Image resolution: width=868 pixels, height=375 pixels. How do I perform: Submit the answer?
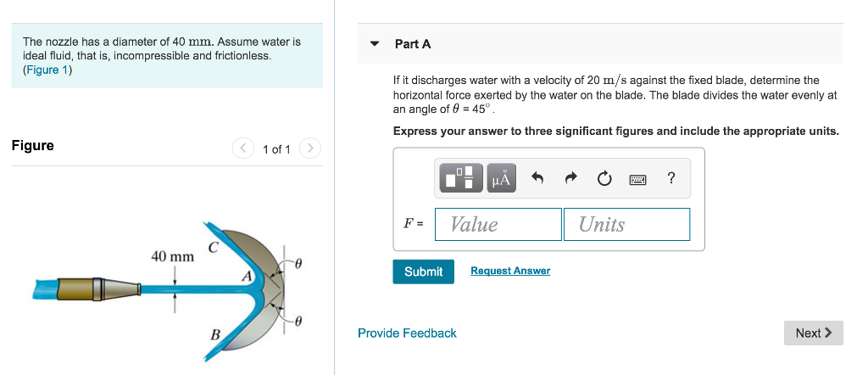click(424, 271)
